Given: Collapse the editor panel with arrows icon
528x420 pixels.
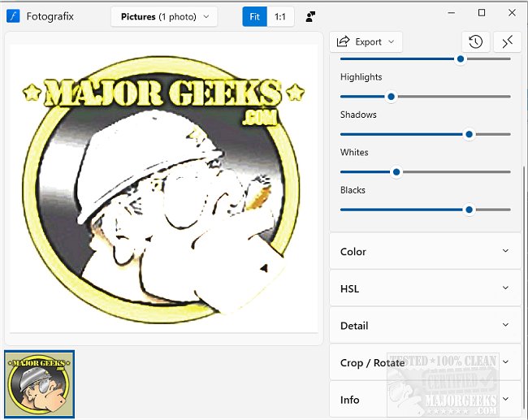Looking at the screenshot, I should (x=507, y=41).
